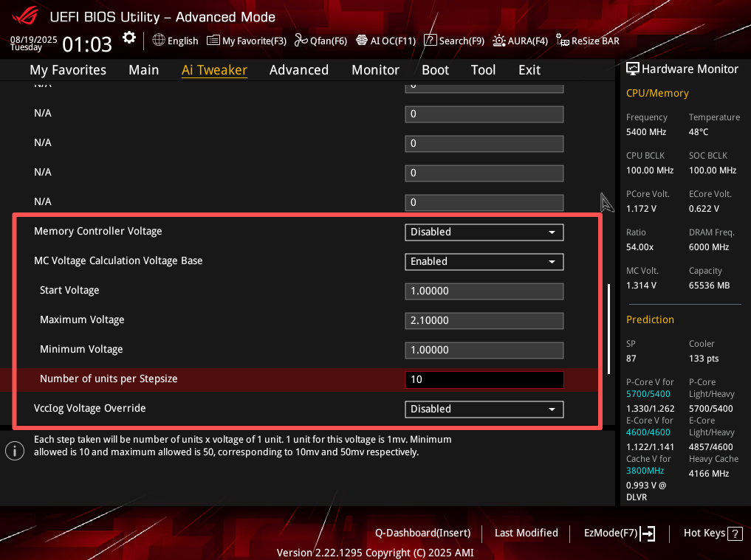Click the Hot Keys question mark icon
751x560 pixels.
click(x=735, y=533)
